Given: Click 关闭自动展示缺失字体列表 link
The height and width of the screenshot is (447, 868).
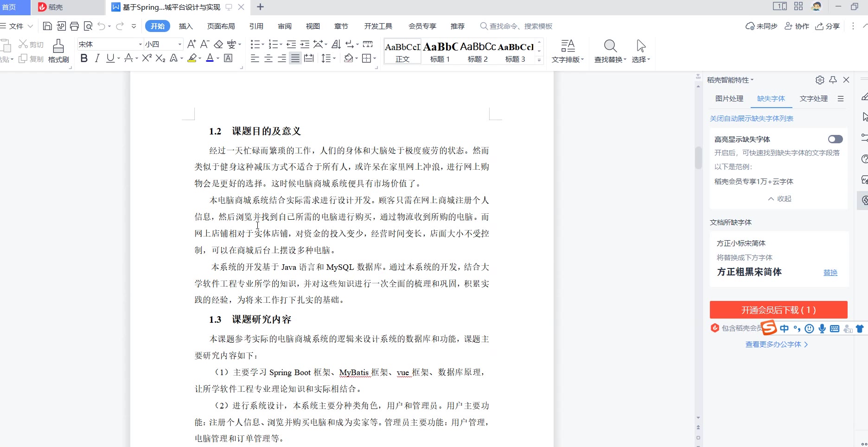Looking at the screenshot, I should [752, 118].
